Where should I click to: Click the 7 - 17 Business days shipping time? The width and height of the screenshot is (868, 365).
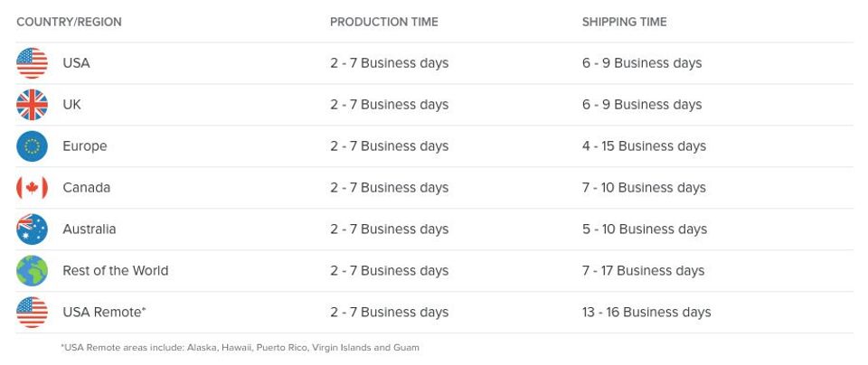pos(644,271)
